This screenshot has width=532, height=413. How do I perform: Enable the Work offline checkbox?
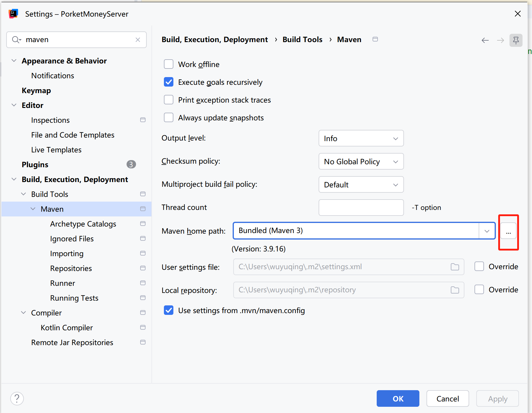(x=169, y=64)
